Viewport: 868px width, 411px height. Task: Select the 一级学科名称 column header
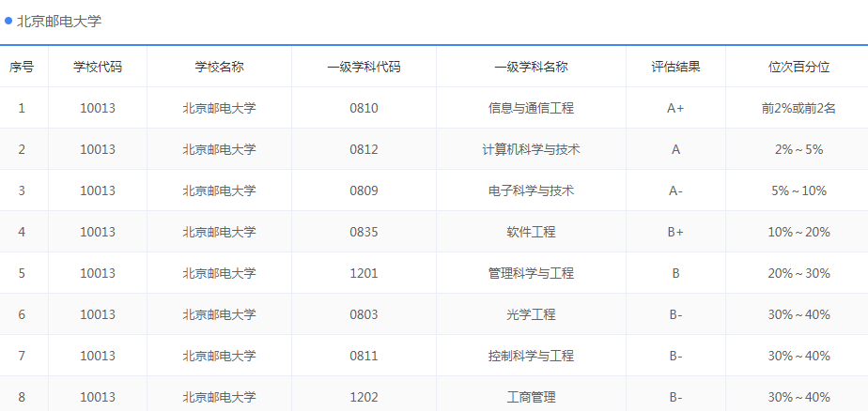(x=531, y=67)
